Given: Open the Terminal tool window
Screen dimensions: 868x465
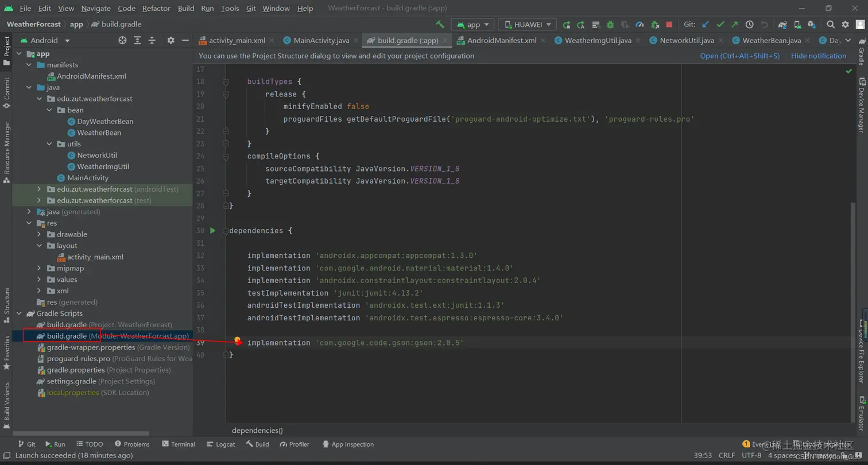Looking at the screenshot, I should click(x=178, y=444).
